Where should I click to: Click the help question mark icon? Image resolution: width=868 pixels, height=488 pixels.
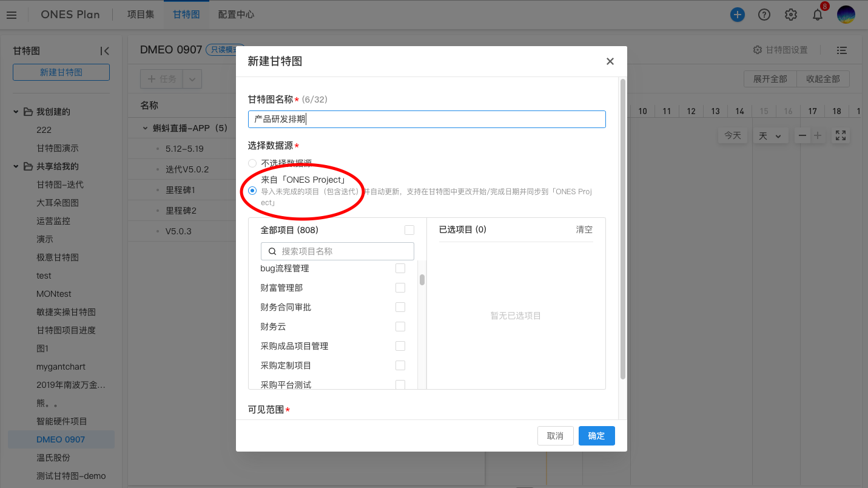764,14
